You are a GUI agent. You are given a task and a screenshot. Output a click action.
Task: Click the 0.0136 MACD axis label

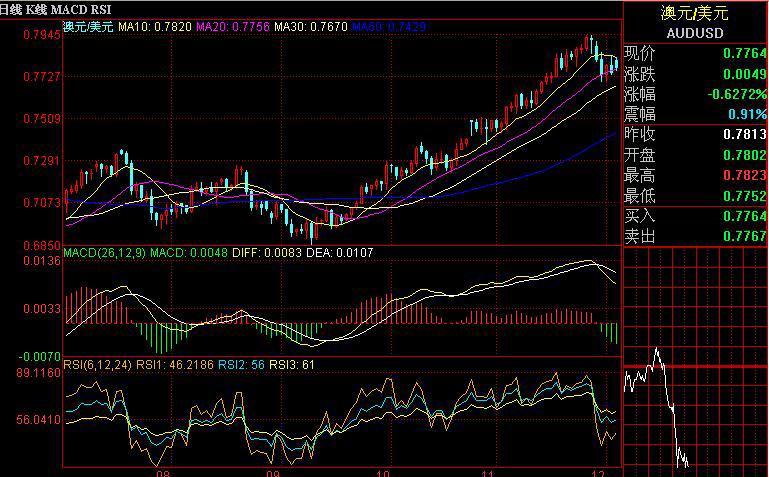tap(42, 261)
